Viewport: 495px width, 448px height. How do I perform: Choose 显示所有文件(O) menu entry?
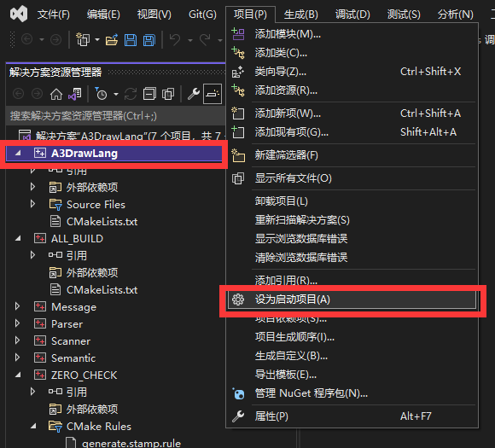click(352, 178)
